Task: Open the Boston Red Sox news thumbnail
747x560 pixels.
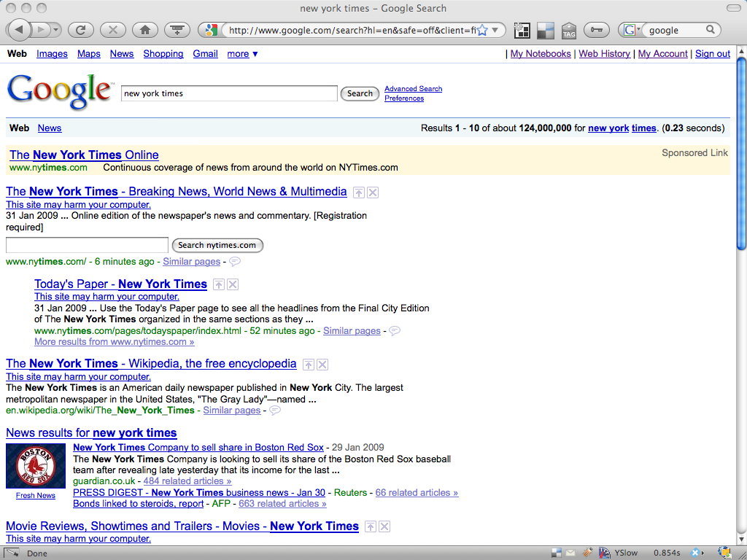Action: click(x=35, y=466)
